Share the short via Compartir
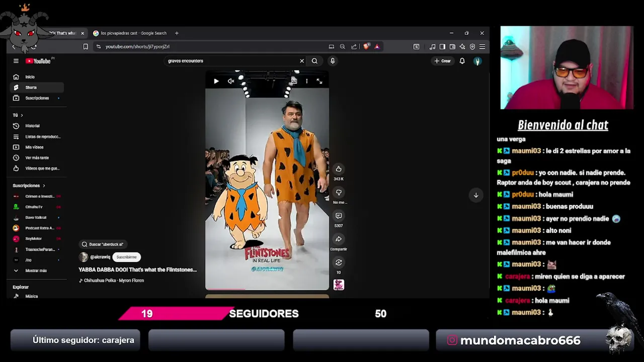The image size is (644, 362). pos(339,239)
